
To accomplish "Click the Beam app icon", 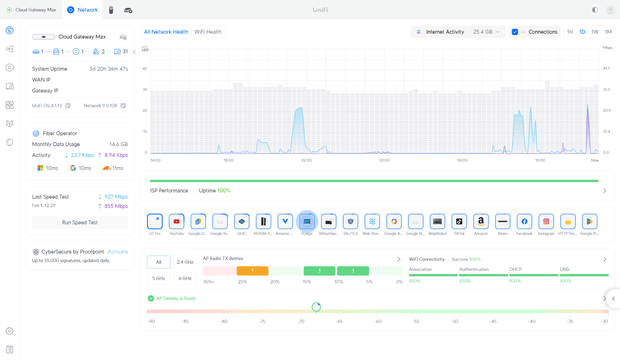I will click(x=503, y=222).
